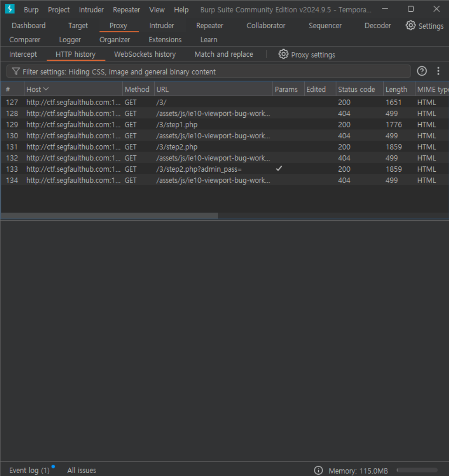This screenshot has height=476, width=449.
Task: Click the filter funnel icon
Action: pyautogui.click(x=16, y=71)
